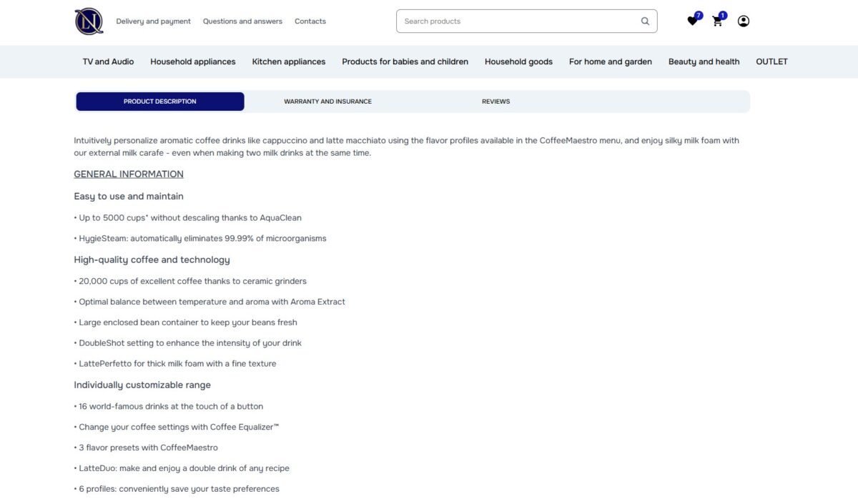Click the LatteDuo double drink line
Screen dimensions: 858x504
tap(182, 468)
